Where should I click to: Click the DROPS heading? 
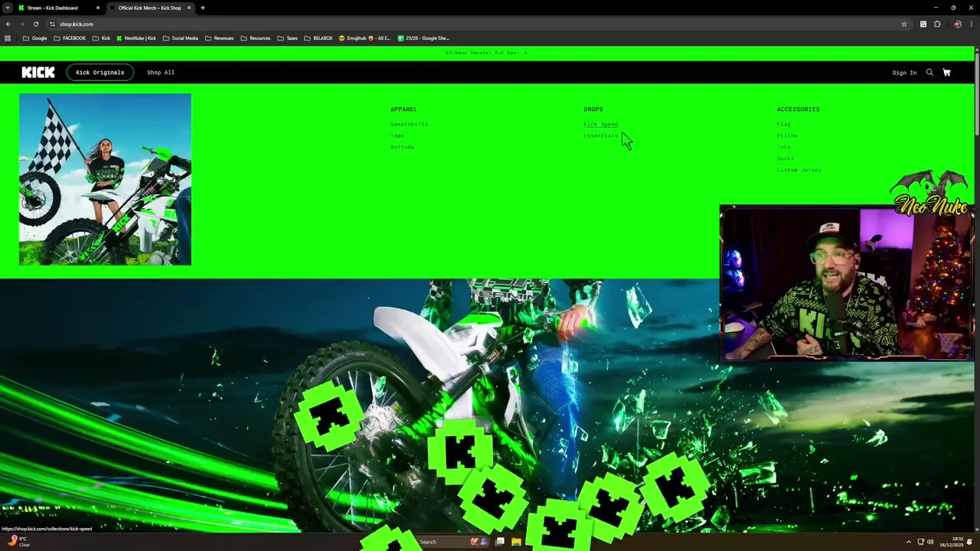coord(593,109)
